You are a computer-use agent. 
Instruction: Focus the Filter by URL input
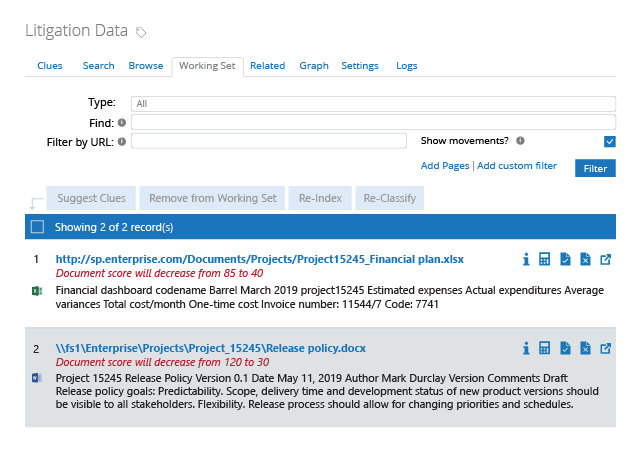pos(268,141)
